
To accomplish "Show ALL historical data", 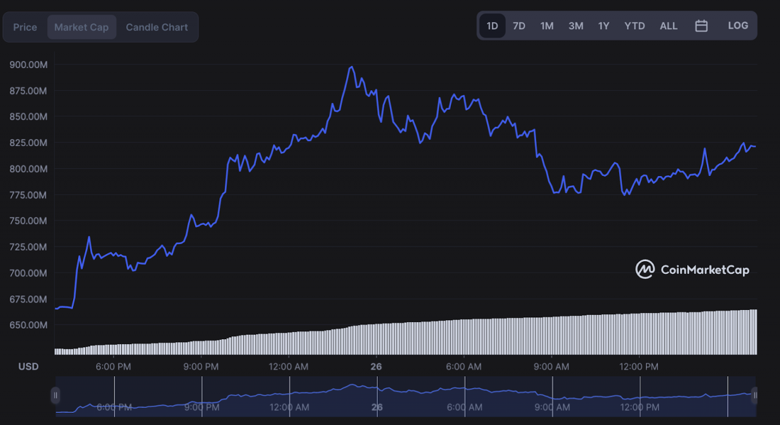I will [668, 26].
